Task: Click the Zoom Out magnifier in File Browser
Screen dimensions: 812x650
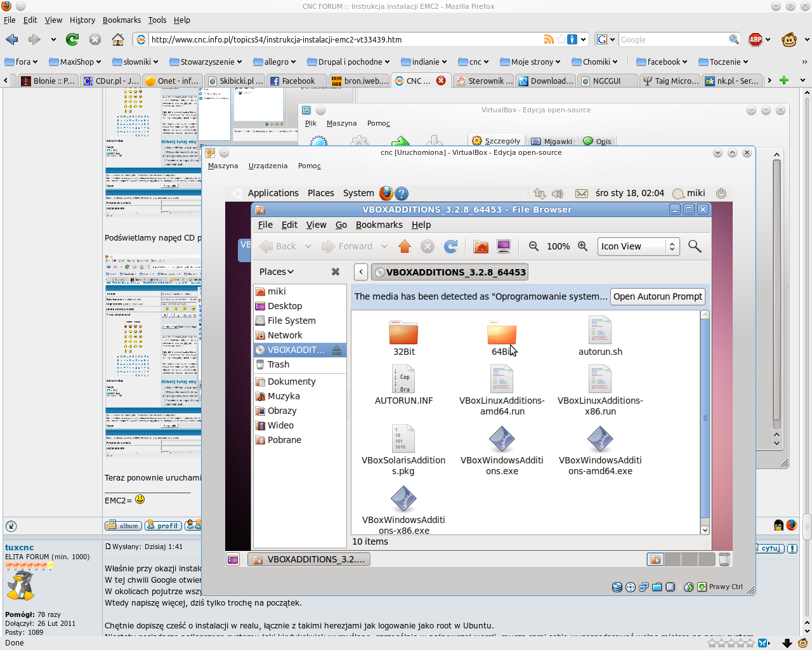Action: 534,246
